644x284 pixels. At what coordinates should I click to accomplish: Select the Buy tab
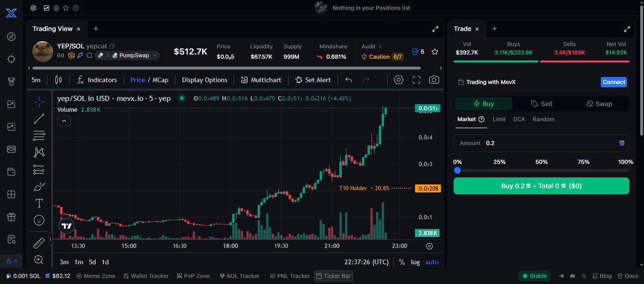pos(484,104)
